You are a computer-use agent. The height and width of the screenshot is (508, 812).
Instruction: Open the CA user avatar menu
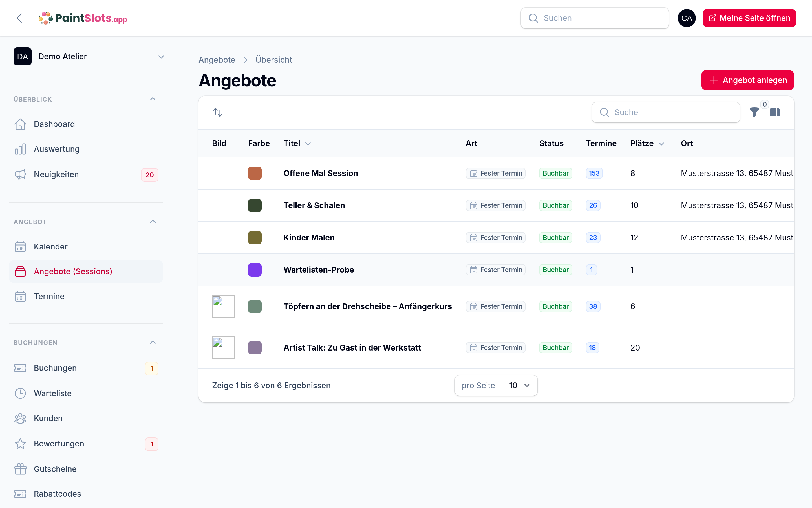tap(687, 18)
